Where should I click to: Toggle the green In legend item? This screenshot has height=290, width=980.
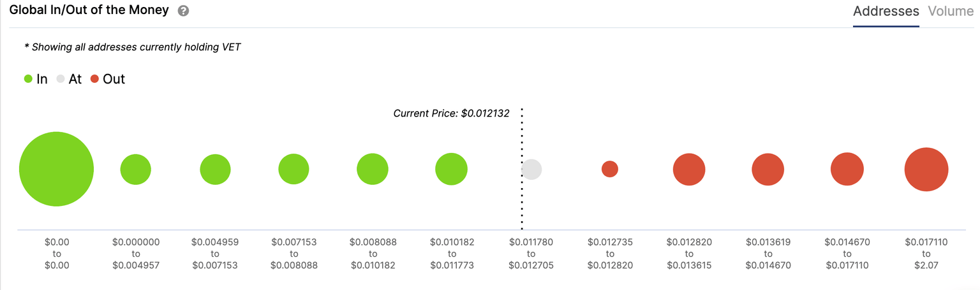(36, 79)
